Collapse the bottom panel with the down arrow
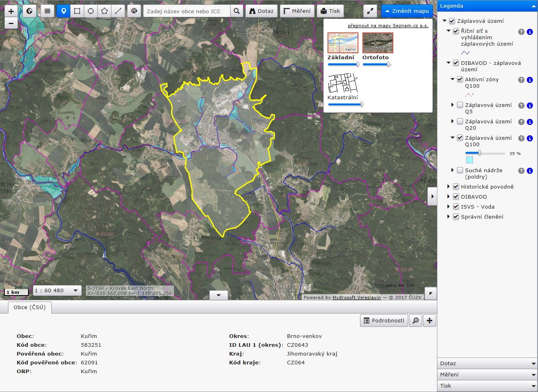Viewport: 538px width, 392px height. (218, 296)
